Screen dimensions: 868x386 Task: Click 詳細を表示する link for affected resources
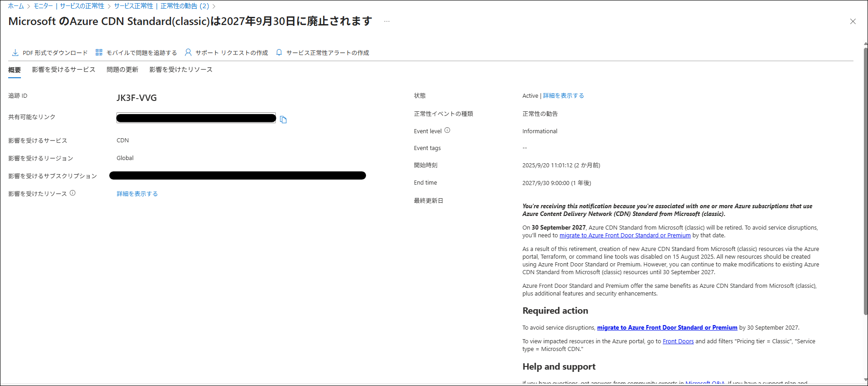pyautogui.click(x=137, y=194)
